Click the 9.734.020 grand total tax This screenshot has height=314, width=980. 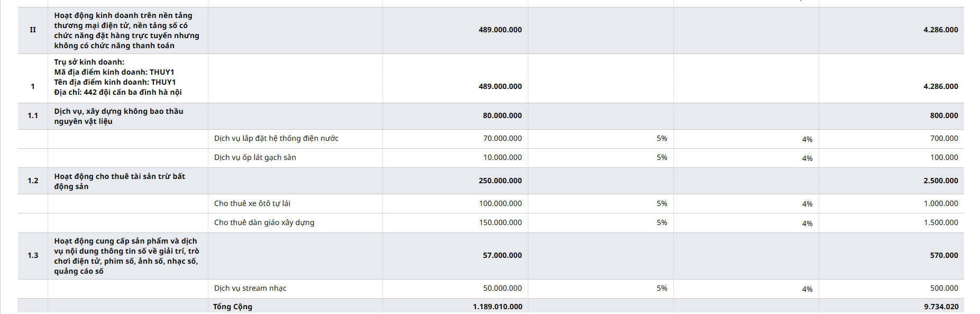coord(941,307)
